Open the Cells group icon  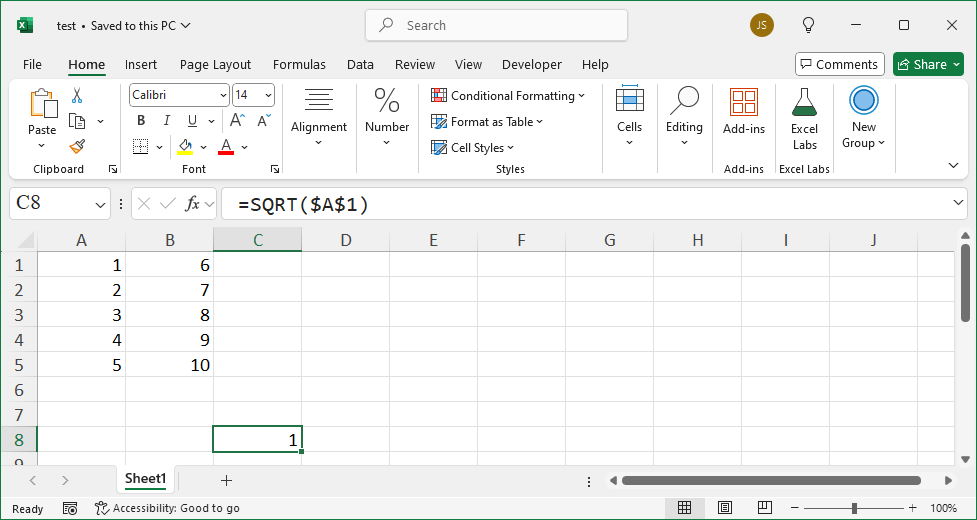pos(629,100)
